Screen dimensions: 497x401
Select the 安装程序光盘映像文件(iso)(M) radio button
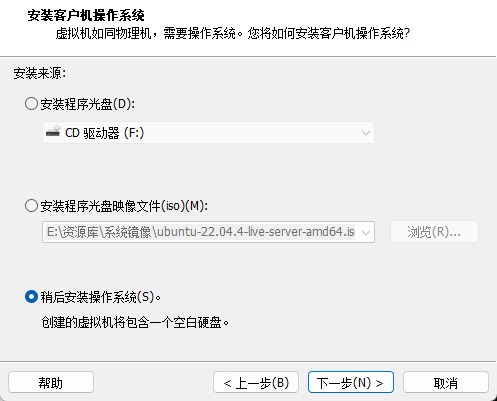click(31, 206)
